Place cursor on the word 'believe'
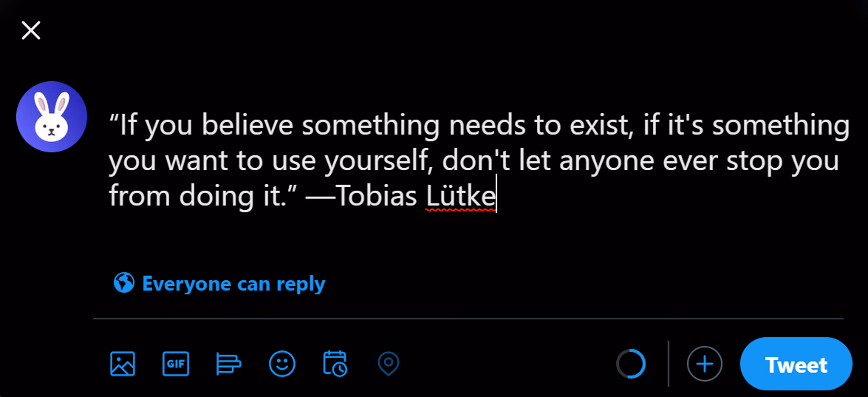Image resolution: width=868 pixels, height=397 pixels. coord(247,126)
